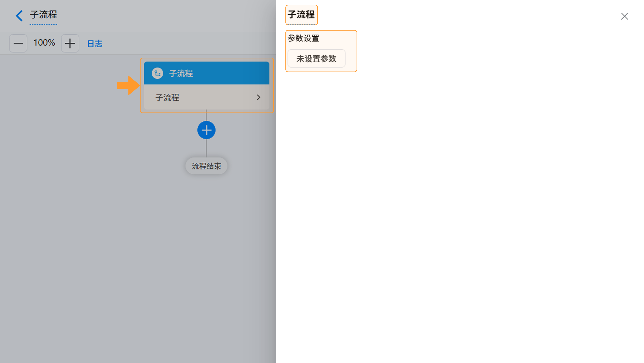Expand the 子流程 node row chevron
Viewport: 644px width, 363px height.
tap(258, 97)
